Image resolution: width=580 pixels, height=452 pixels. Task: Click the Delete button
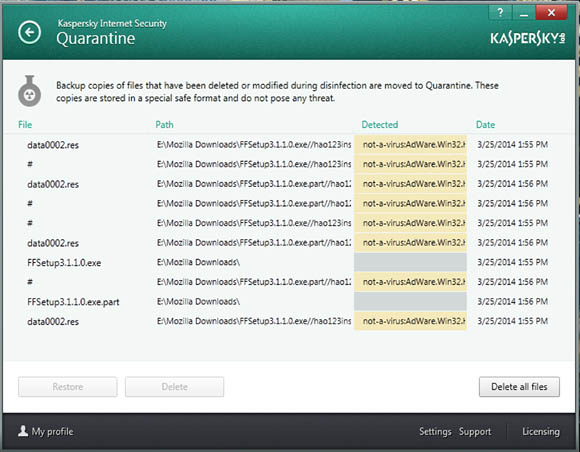(x=174, y=387)
